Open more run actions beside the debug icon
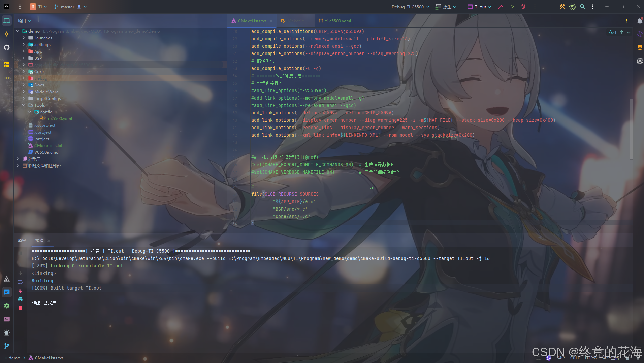 tap(535, 7)
